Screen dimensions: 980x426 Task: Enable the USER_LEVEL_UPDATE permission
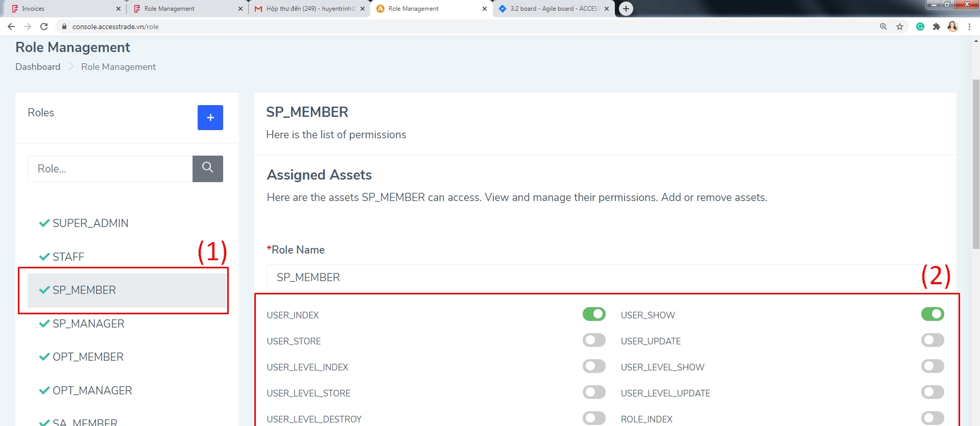(932, 392)
